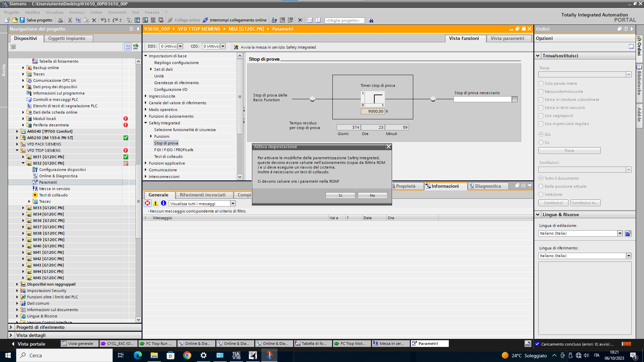Click the undo arrow icon
Viewport: 644px width, 362px height.
[x=103, y=20]
